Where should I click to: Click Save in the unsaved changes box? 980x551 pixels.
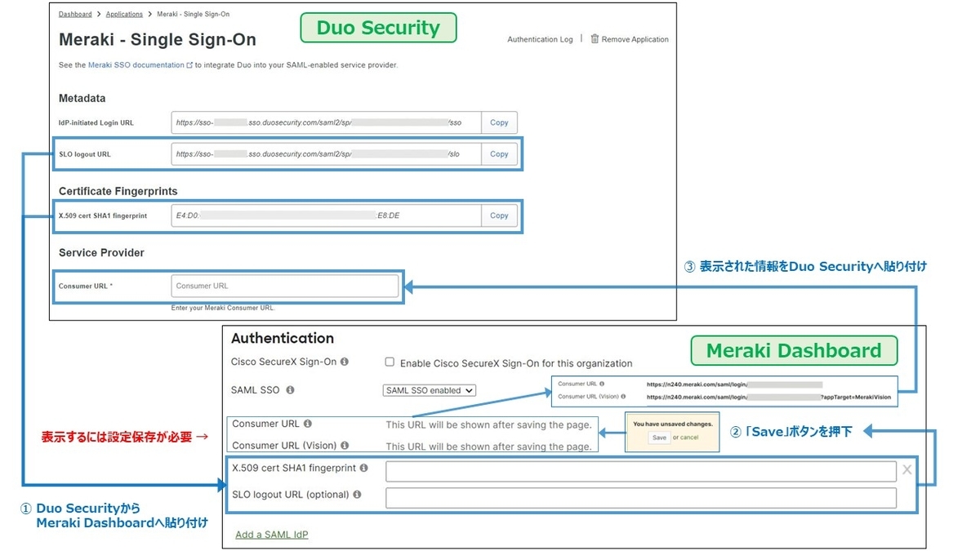tap(659, 438)
